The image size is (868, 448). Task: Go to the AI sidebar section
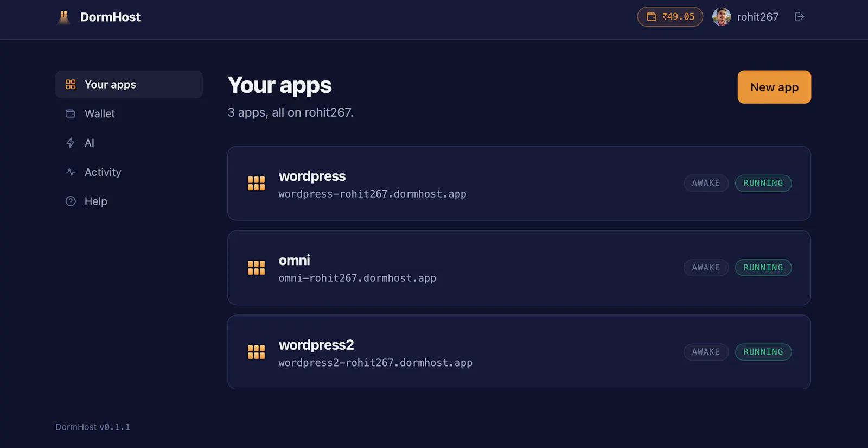point(129,143)
